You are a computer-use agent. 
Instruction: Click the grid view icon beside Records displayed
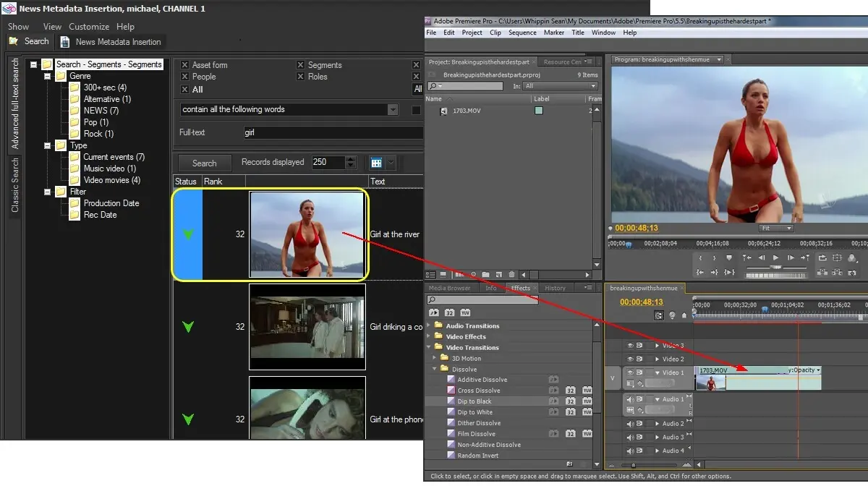(x=375, y=163)
